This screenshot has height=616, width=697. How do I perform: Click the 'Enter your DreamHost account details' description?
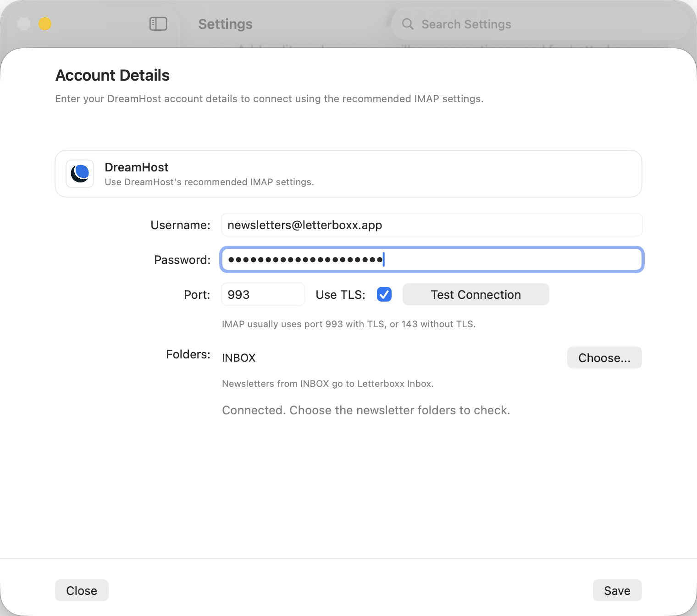tap(269, 99)
